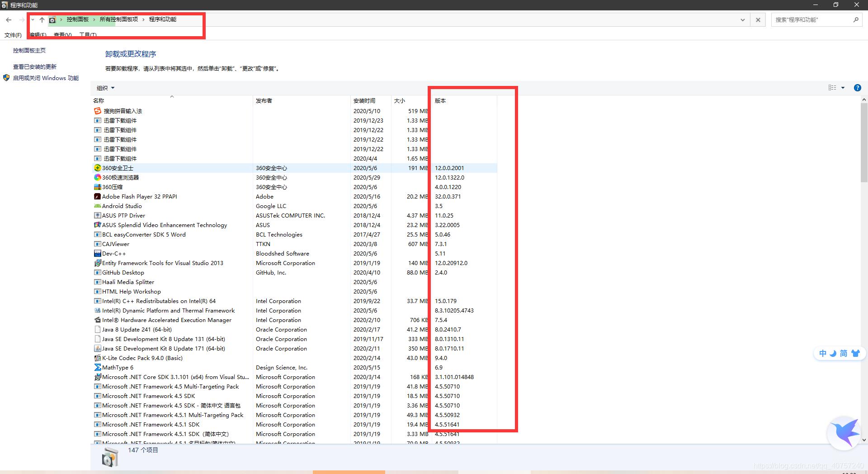
Task: Sort by the 名称 column header
Action: [x=172, y=100]
